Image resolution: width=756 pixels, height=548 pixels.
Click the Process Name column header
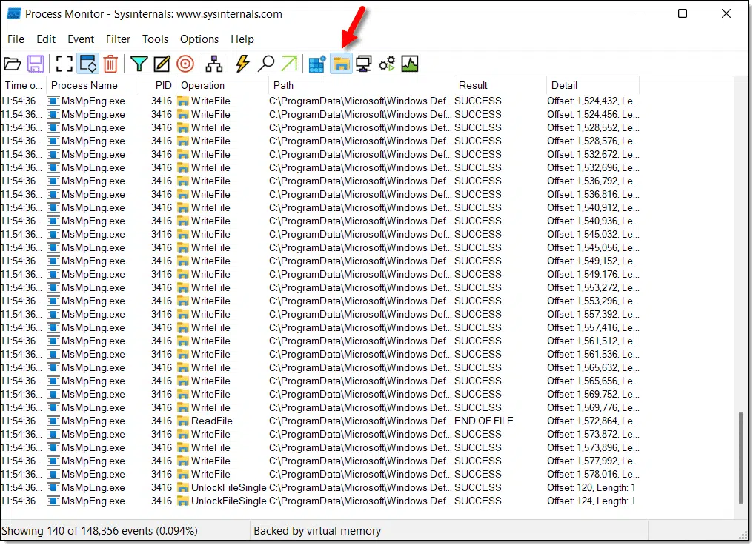[x=93, y=85]
